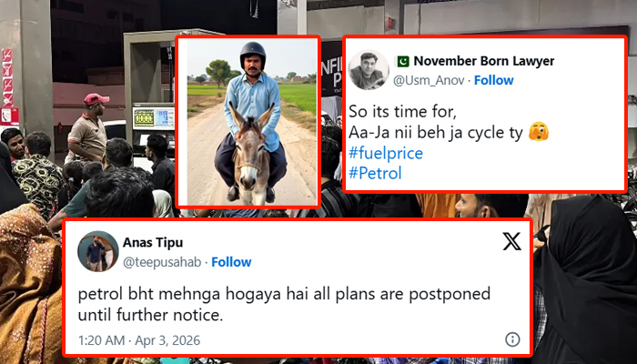Open Anas Tipu's profile avatar
Image resolution: width=637 pixels, height=364 pixels.
point(98,251)
